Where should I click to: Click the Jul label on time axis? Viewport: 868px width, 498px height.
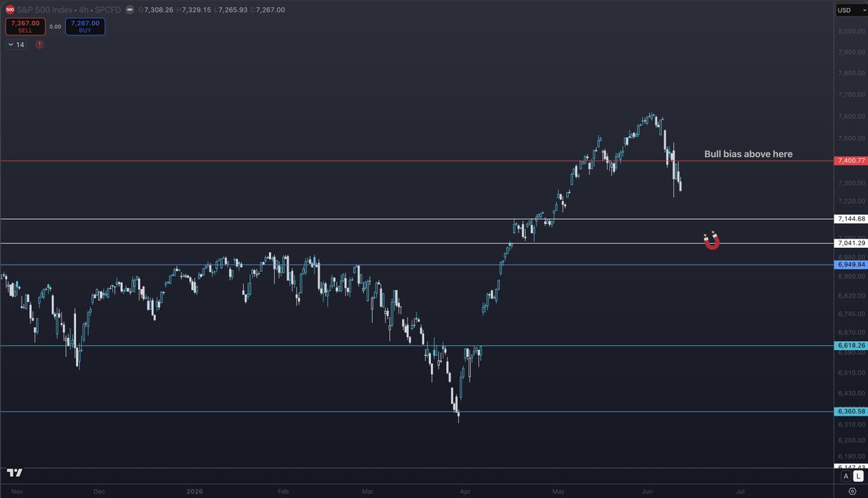coord(740,491)
